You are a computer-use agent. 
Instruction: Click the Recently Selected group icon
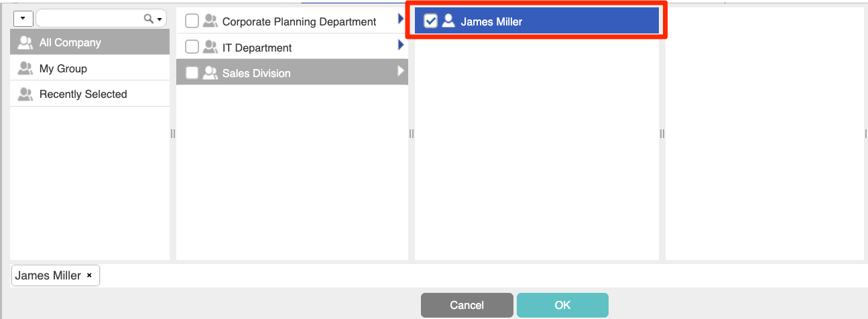point(25,94)
